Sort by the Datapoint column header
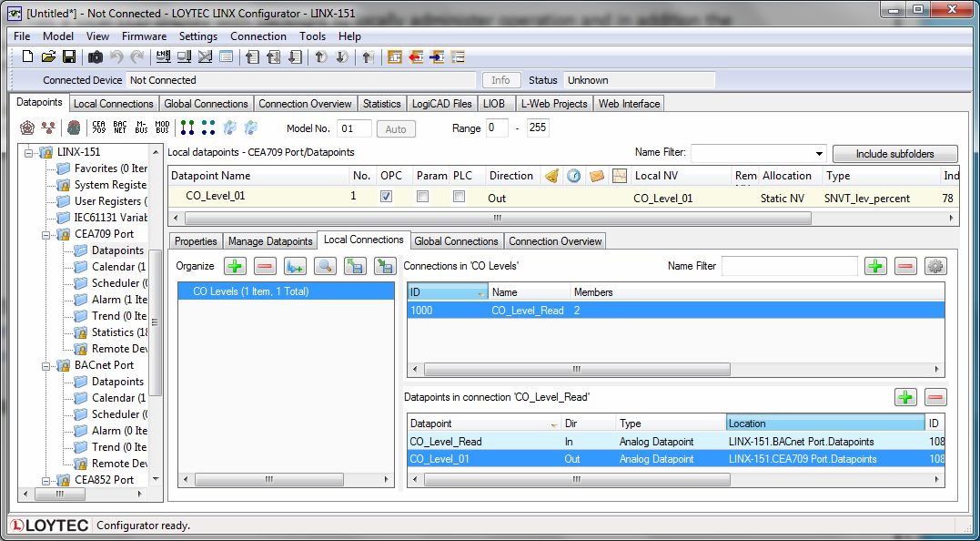The image size is (980, 541). coord(484,424)
